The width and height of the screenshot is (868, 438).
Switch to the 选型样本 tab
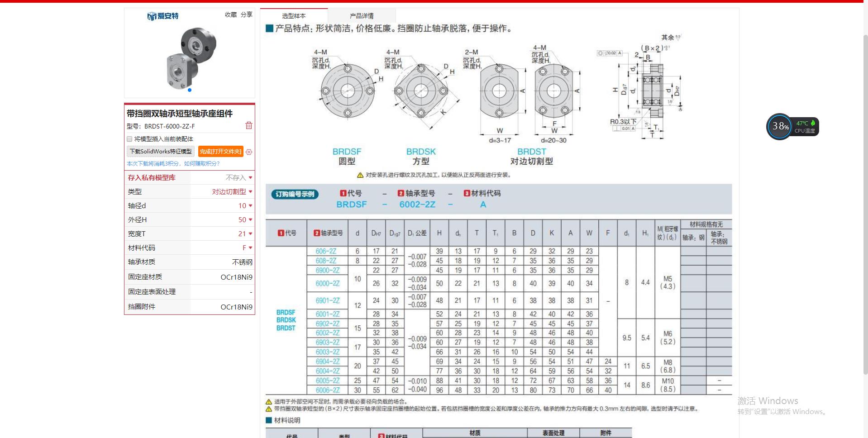(x=294, y=15)
